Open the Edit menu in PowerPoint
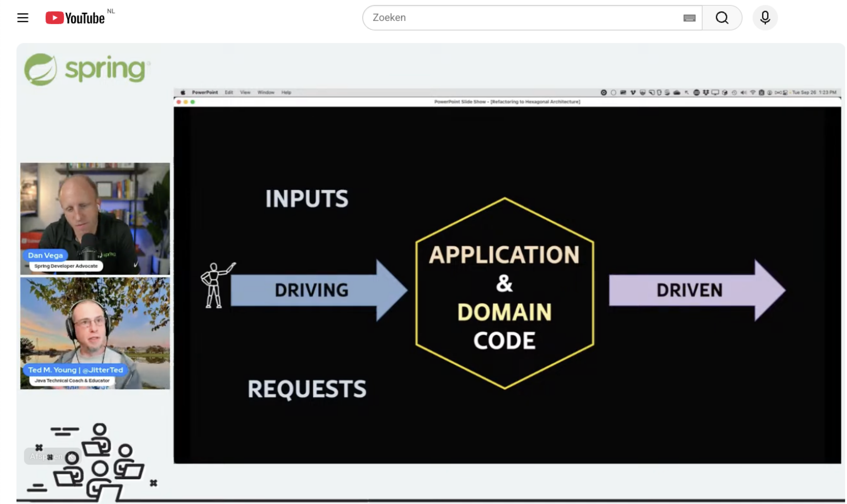Image resolution: width=847 pixels, height=504 pixels. [229, 92]
